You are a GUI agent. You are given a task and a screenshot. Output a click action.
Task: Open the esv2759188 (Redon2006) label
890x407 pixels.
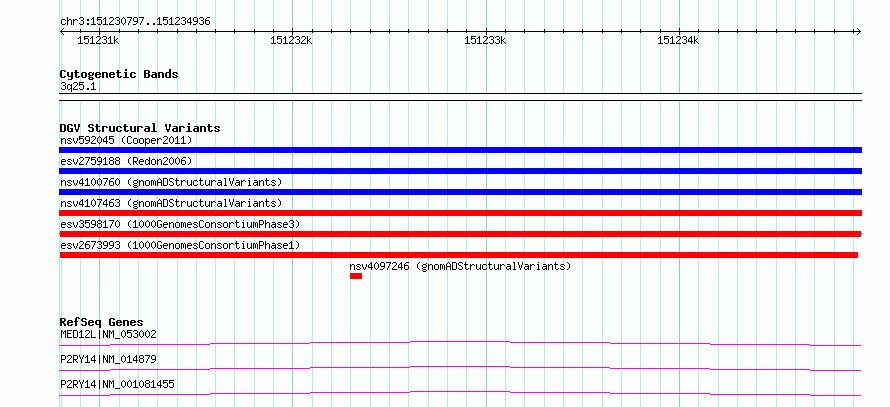click(126, 161)
